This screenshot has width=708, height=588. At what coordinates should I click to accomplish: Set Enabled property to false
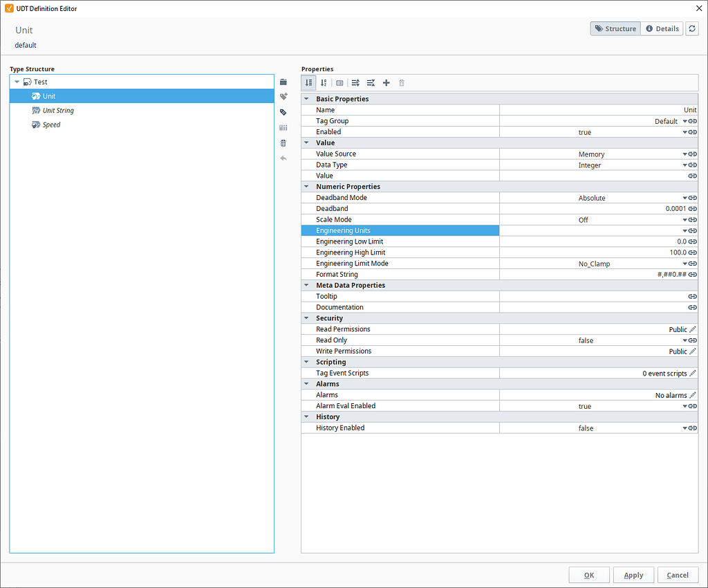pyautogui.click(x=683, y=131)
